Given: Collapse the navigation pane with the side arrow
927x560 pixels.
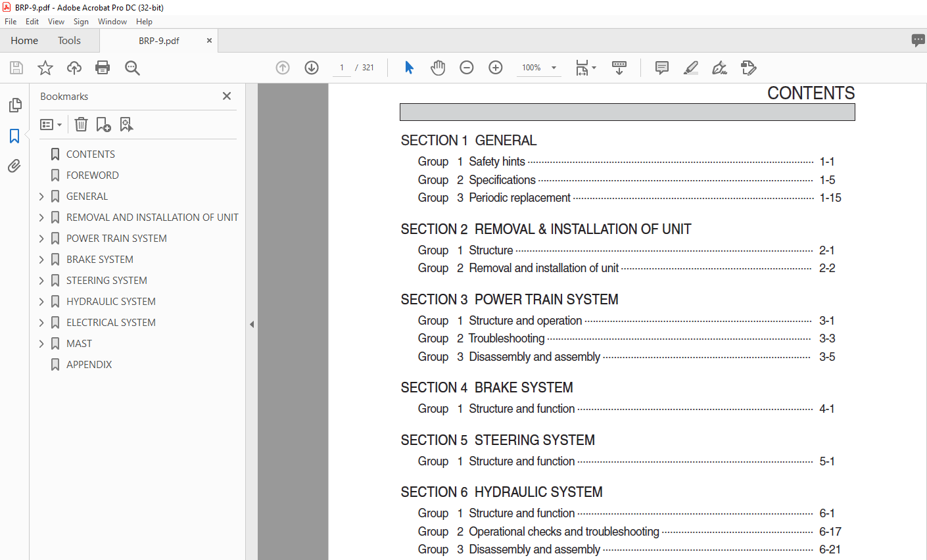Looking at the screenshot, I should click(252, 324).
